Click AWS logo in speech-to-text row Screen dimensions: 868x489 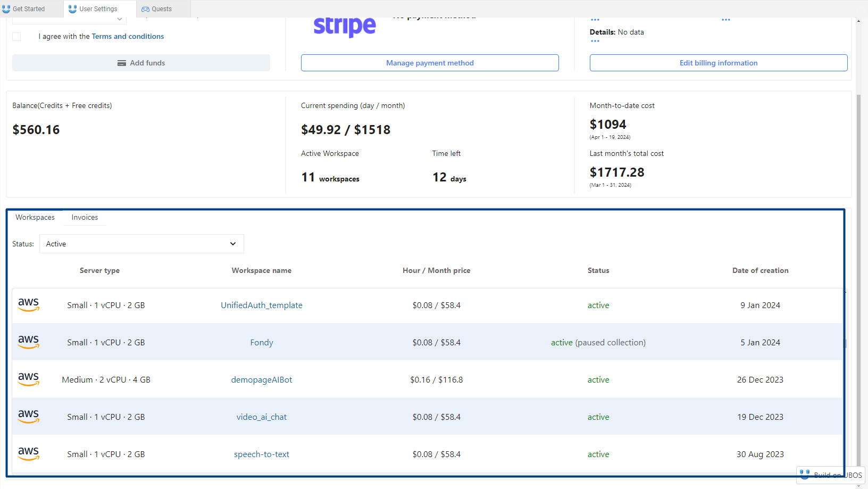[29, 453]
